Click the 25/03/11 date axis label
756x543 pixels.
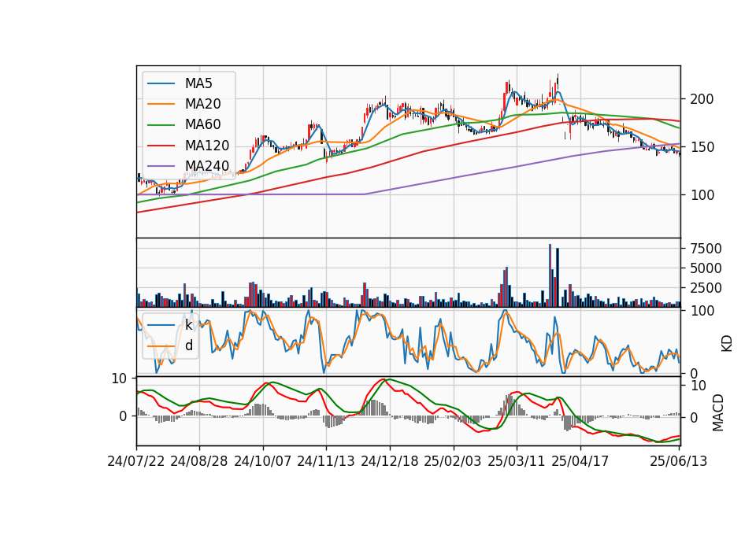click(517, 461)
